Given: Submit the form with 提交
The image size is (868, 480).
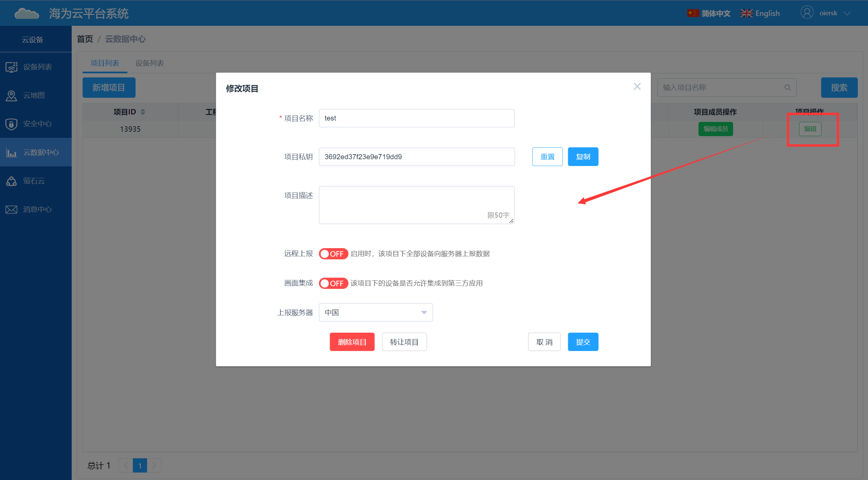Looking at the screenshot, I should pos(583,342).
